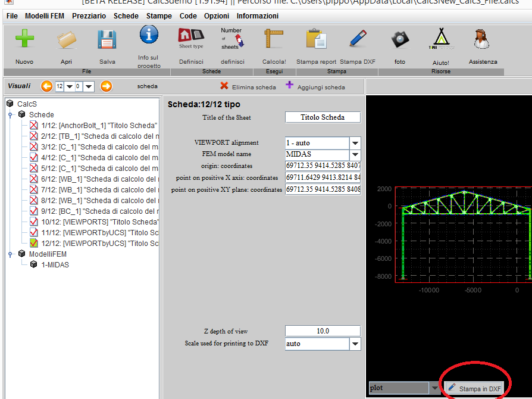Screen dimensions: 532x399
Task: Click the Schede folder cube icon
Action: 22,114
